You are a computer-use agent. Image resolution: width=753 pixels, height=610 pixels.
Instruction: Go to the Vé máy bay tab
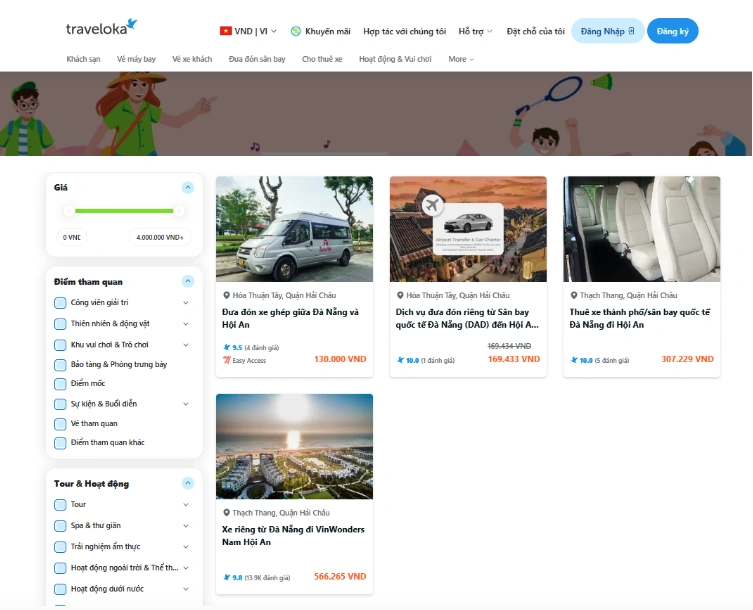point(136,59)
